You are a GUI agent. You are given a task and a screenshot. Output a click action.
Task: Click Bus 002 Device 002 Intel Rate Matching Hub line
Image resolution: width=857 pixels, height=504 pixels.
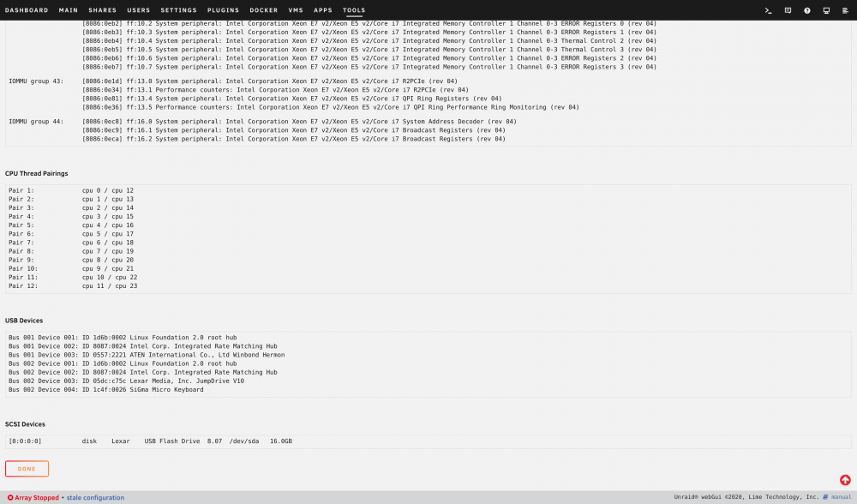142,372
